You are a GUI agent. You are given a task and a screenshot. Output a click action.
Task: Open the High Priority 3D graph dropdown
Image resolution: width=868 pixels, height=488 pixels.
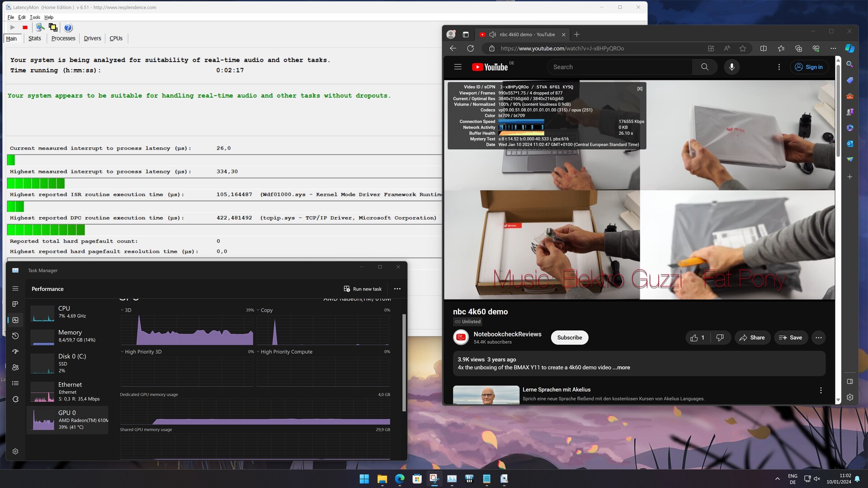[x=122, y=352]
